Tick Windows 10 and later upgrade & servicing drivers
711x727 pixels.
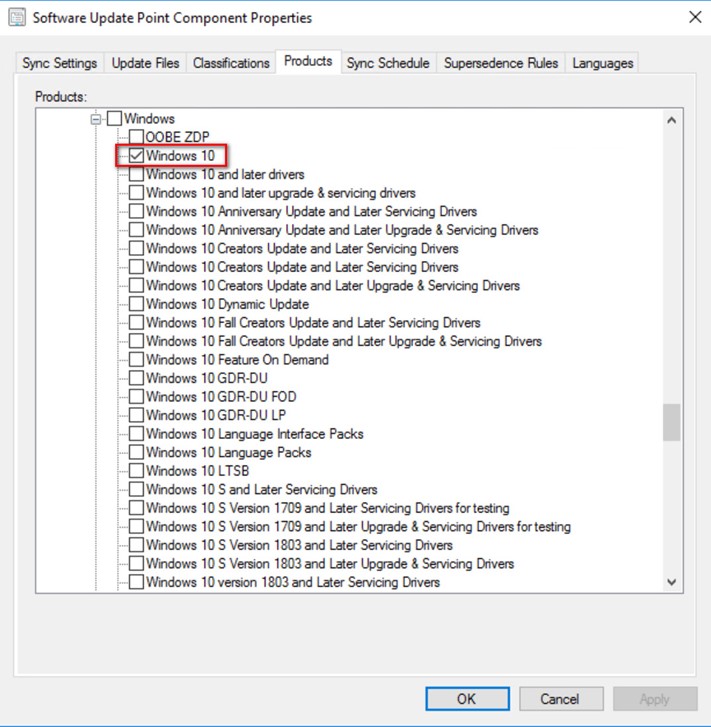point(136,192)
